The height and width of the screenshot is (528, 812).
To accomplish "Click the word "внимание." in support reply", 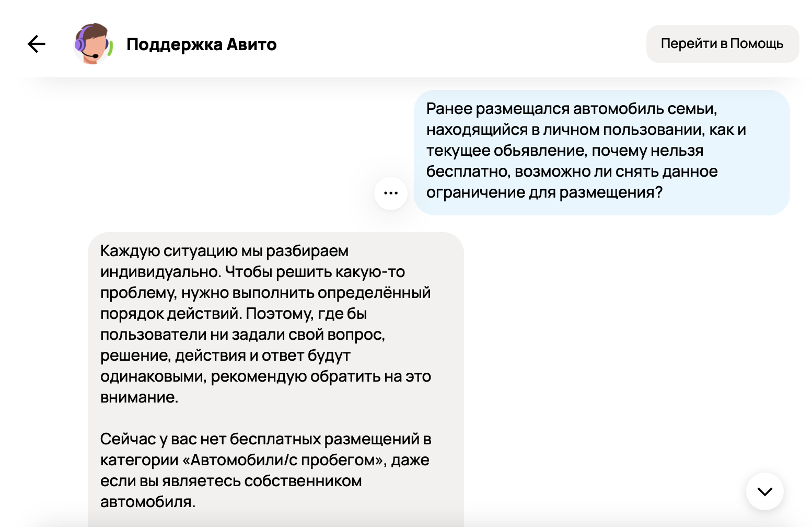I will click(139, 397).
